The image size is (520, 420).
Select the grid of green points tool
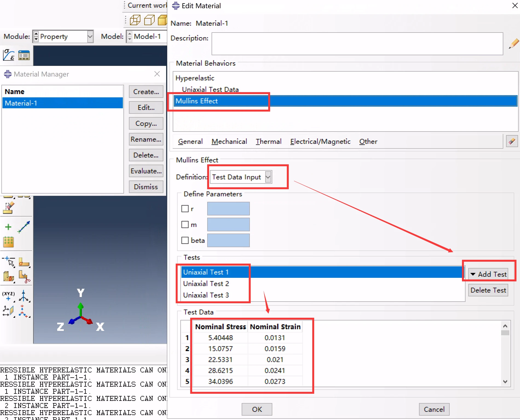coord(8,242)
